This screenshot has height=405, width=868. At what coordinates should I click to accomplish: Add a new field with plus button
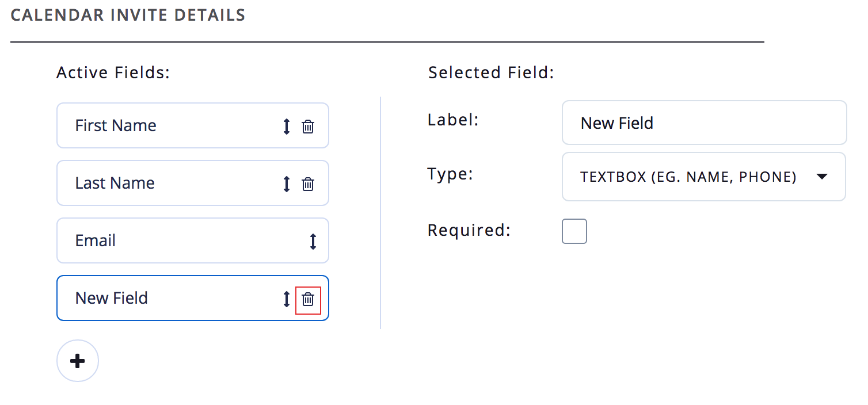pyautogui.click(x=78, y=361)
